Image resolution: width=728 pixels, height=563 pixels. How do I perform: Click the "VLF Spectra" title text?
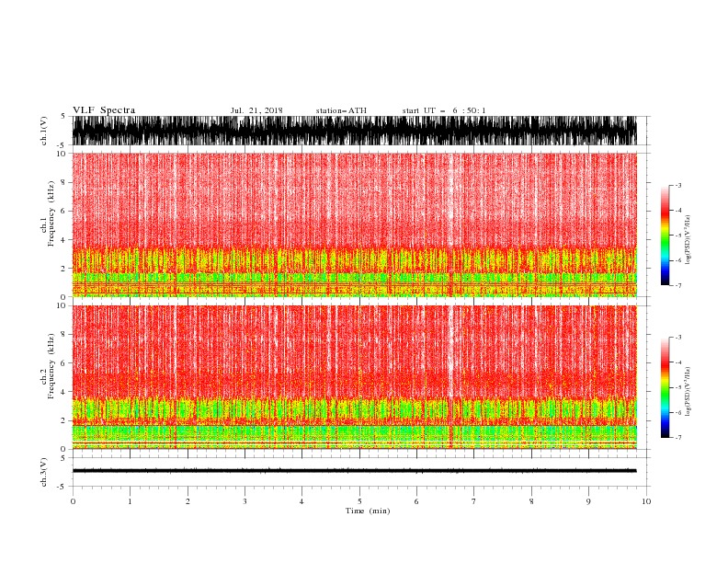click(104, 110)
